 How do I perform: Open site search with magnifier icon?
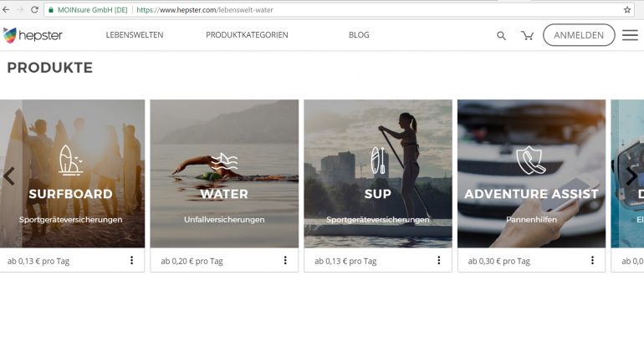pos(501,36)
